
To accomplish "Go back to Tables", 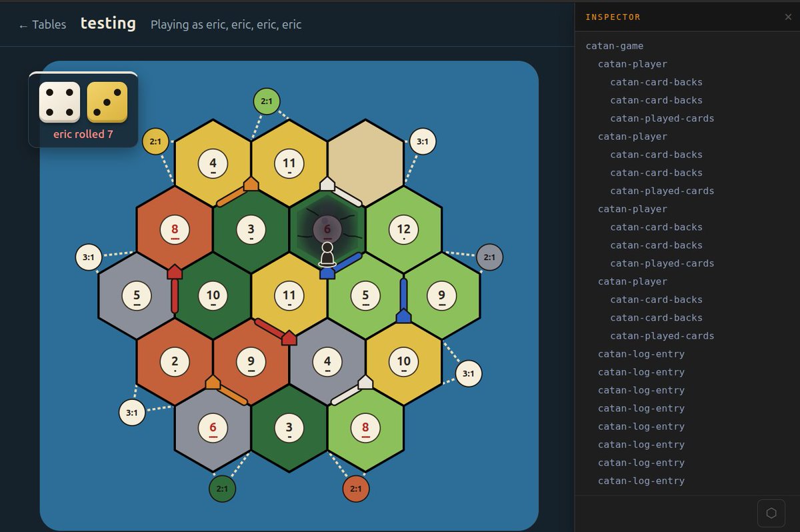I will point(42,25).
